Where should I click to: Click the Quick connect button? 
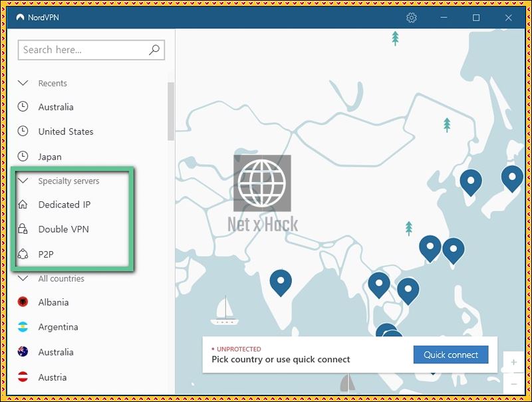coord(451,355)
